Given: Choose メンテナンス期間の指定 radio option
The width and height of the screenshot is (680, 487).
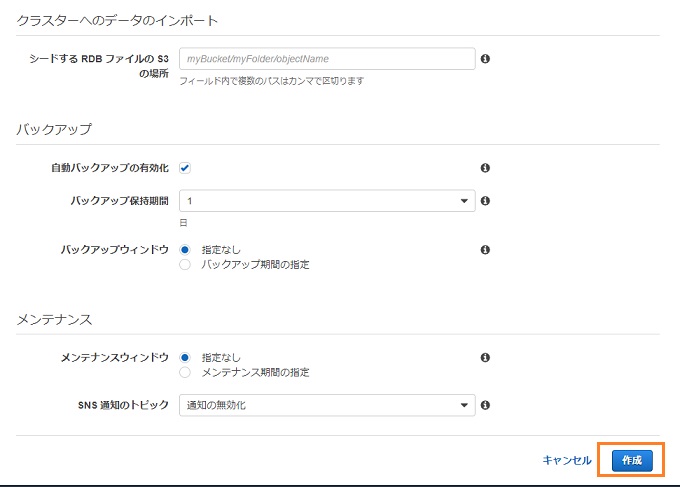Looking at the screenshot, I should 185,372.
